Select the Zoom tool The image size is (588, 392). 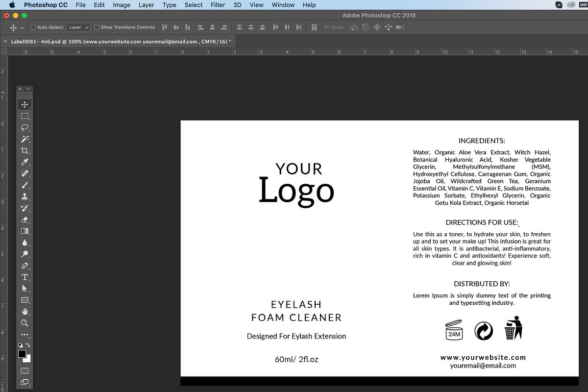(24, 323)
